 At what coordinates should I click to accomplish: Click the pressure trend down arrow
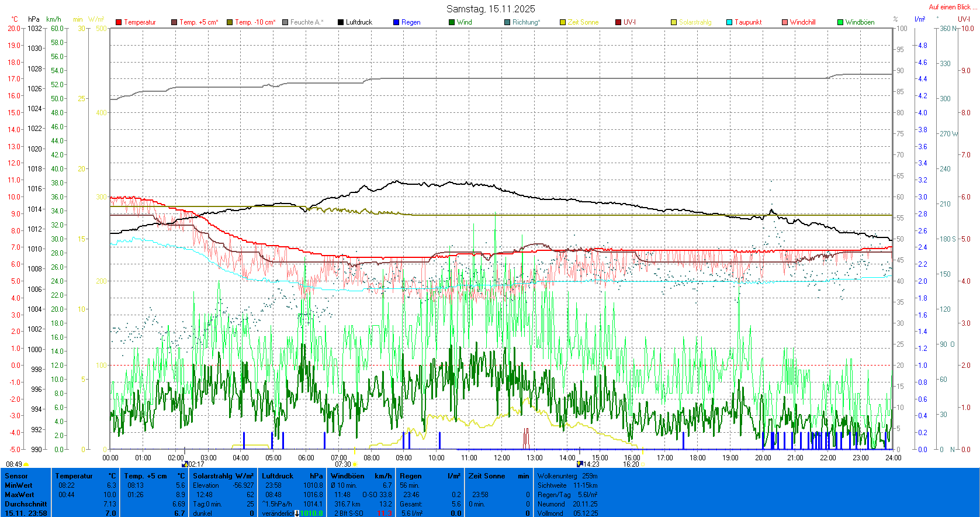[x=297, y=513]
